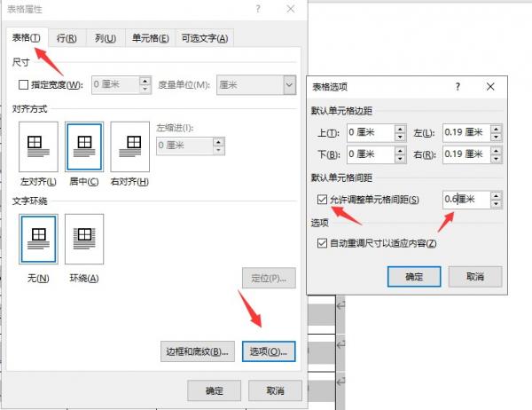Image resolution: width=532 pixels, height=410 pixels.
Task: Choose the around text wrapping icon
Action: (84, 239)
